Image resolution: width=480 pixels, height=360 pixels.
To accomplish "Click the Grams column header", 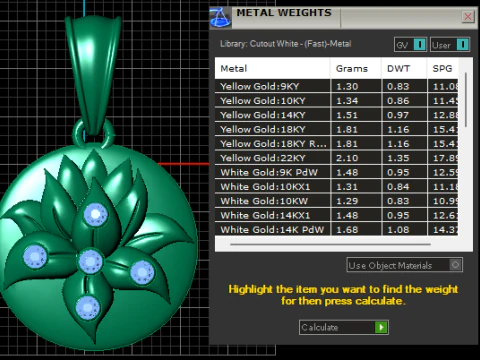I will coord(356,68).
